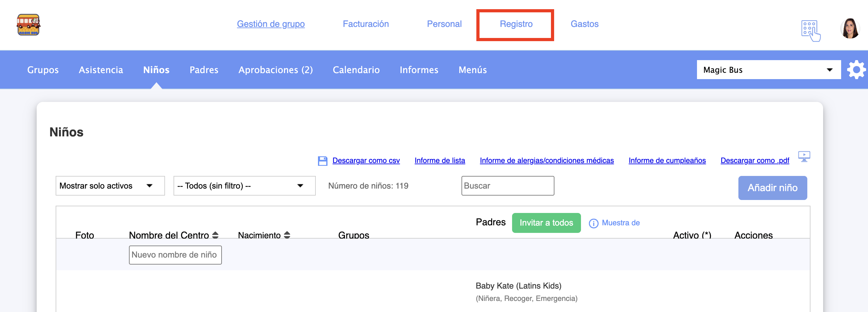
Task: Open Informe de cumpleaños link
Action: click(667, 160)
